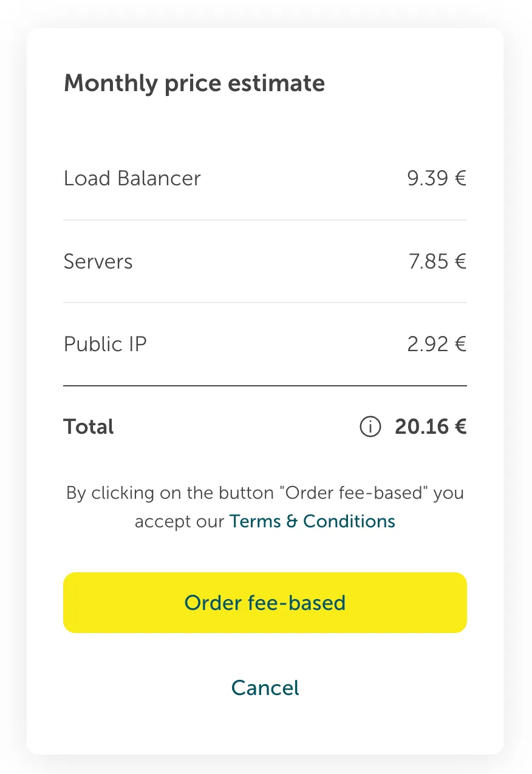The image size is (532, 774).
Task: Open the Terms & Conditions link
Action: [312, 521]
